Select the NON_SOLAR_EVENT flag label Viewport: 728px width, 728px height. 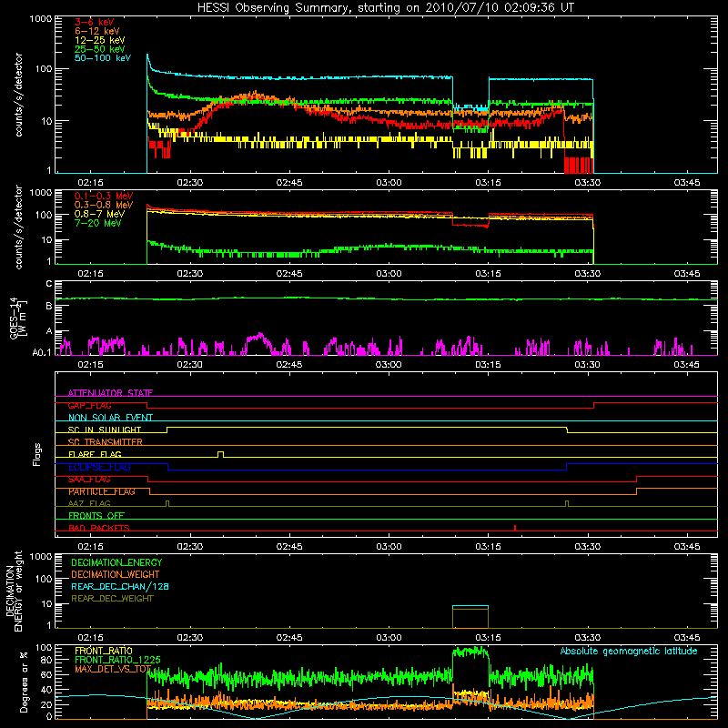pyautogui.click(x=110, y=418)
